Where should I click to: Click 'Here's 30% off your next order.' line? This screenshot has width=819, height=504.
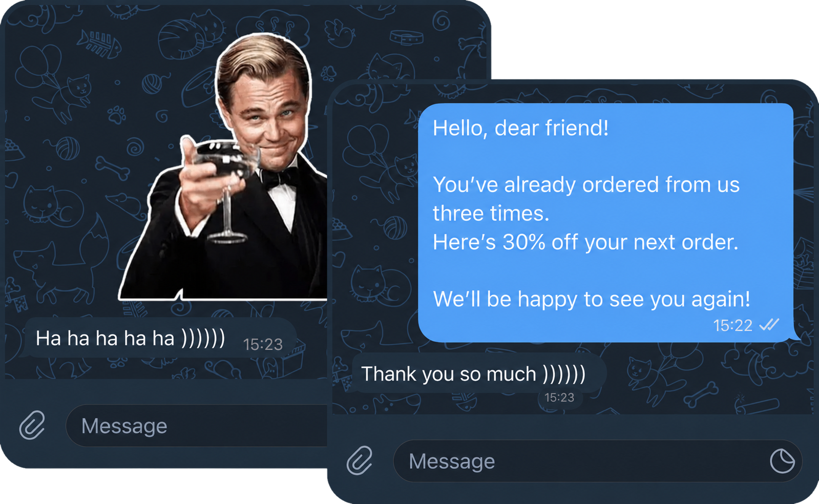(x=585, y=242)
